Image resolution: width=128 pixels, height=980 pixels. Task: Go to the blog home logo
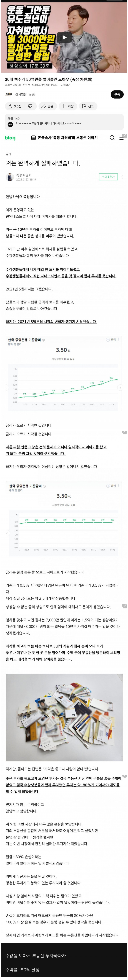[x=10, y=138]
